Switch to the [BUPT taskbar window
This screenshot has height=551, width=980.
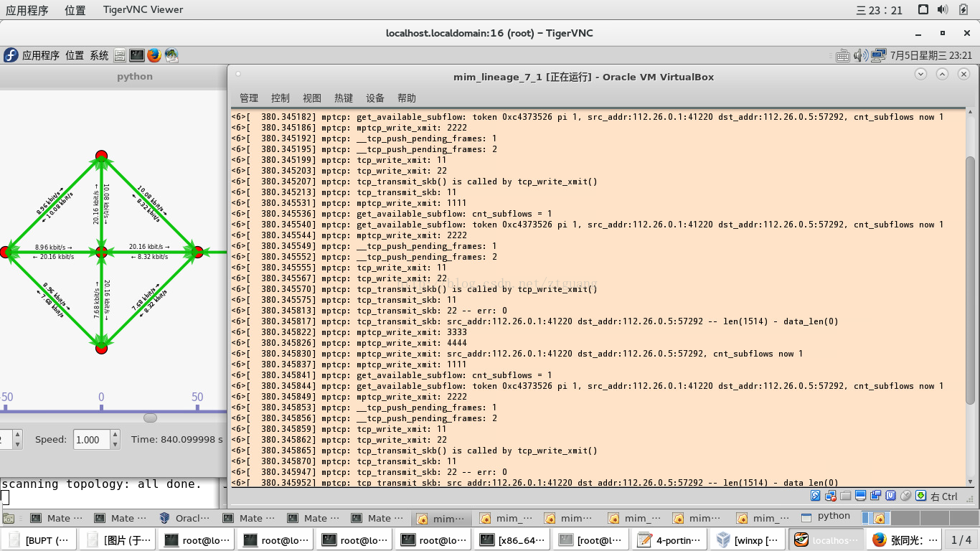click(x=39, y=540)
